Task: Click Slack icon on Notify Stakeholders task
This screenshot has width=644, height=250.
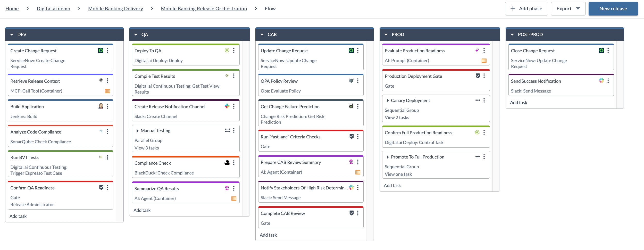Action: pyautogui.click(x=351, y=187)
